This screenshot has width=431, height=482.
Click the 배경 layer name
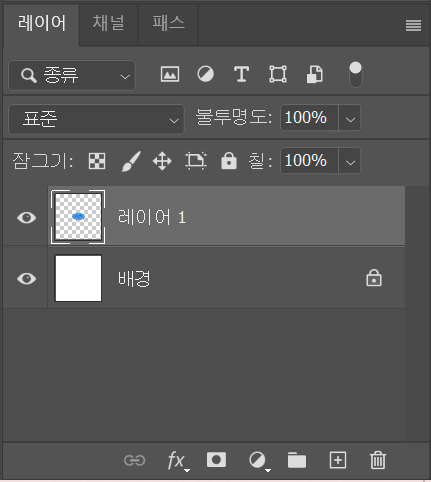click(134, 278)
